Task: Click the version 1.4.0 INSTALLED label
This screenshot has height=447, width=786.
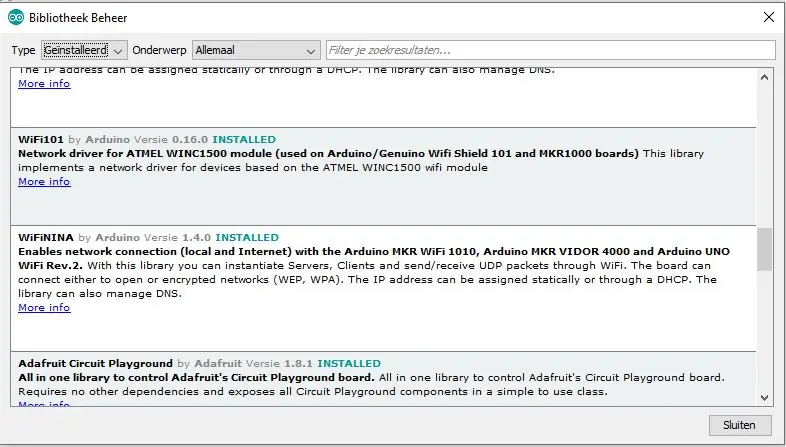Action: point(230,237)
